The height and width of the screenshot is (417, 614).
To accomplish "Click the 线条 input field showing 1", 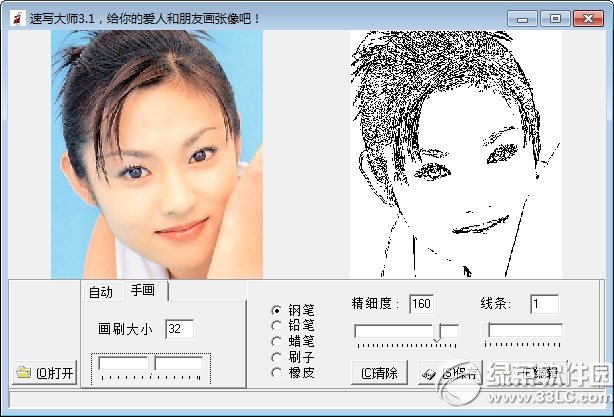I will point(544,304).
